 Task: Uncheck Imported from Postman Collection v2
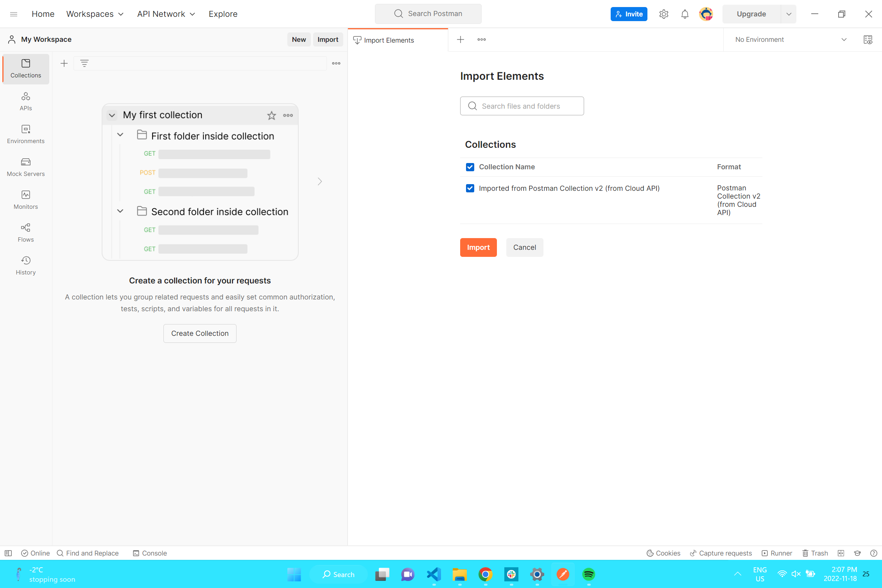[x=470, y=188]
